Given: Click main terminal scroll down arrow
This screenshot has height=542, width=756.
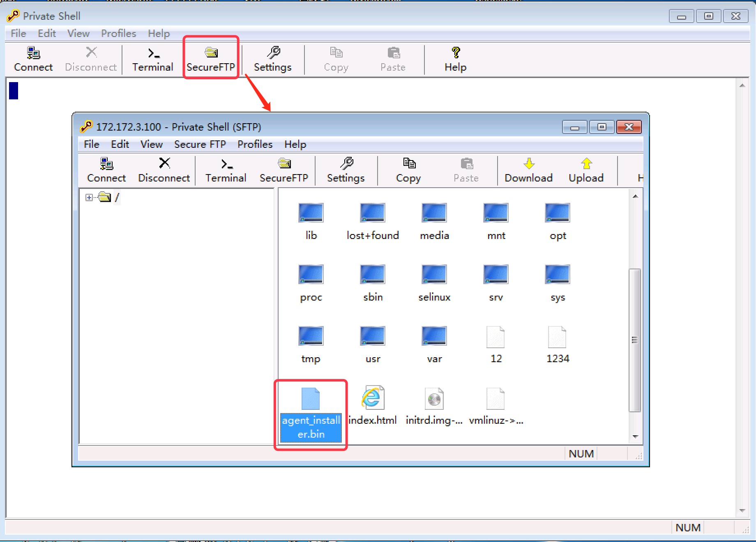Looking at the screenshot, I should 742,510.
